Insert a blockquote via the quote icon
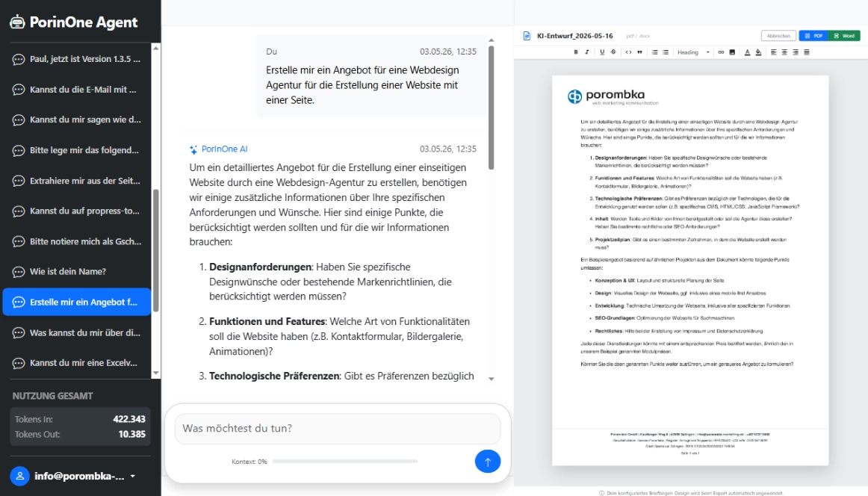Image resolution: width=868 pixels, height=496 pixels. pyautogui.click(x=639, y=52)
